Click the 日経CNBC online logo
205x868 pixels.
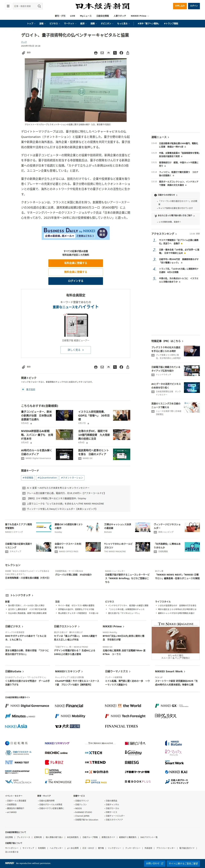pyautogui.click(x=56, y=753)
